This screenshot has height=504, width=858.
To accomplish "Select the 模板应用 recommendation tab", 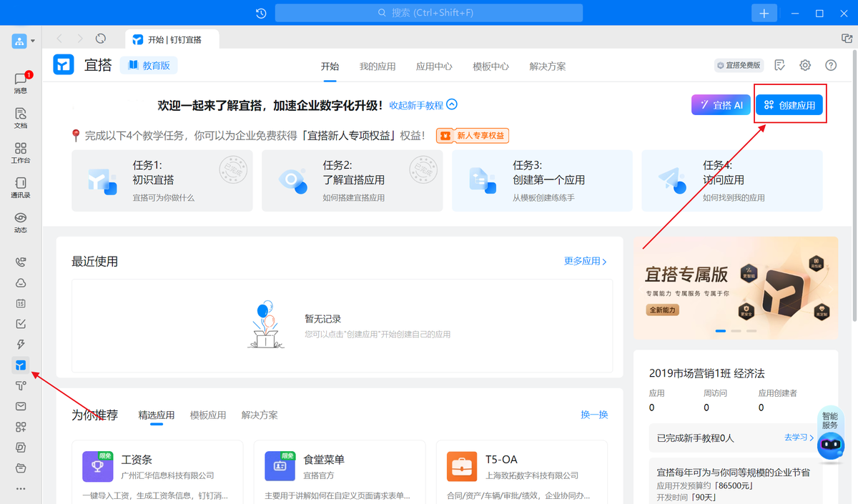I will click(x=208, y=415).
